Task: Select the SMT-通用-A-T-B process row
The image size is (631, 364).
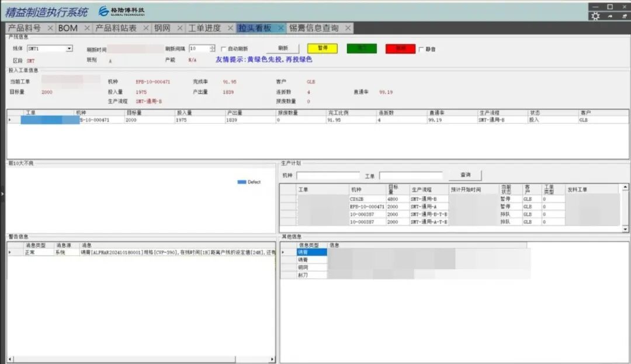Action: [x=449, y=222]
